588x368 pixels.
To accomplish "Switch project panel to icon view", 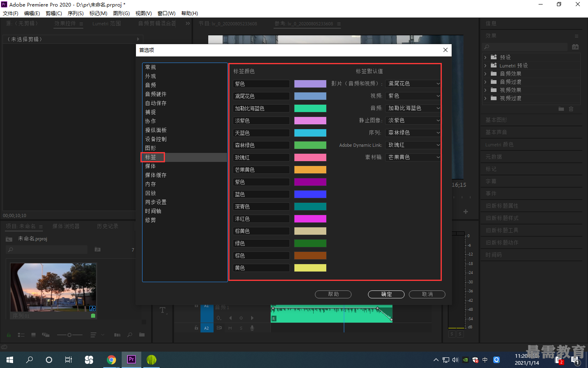I will [33, 335].
